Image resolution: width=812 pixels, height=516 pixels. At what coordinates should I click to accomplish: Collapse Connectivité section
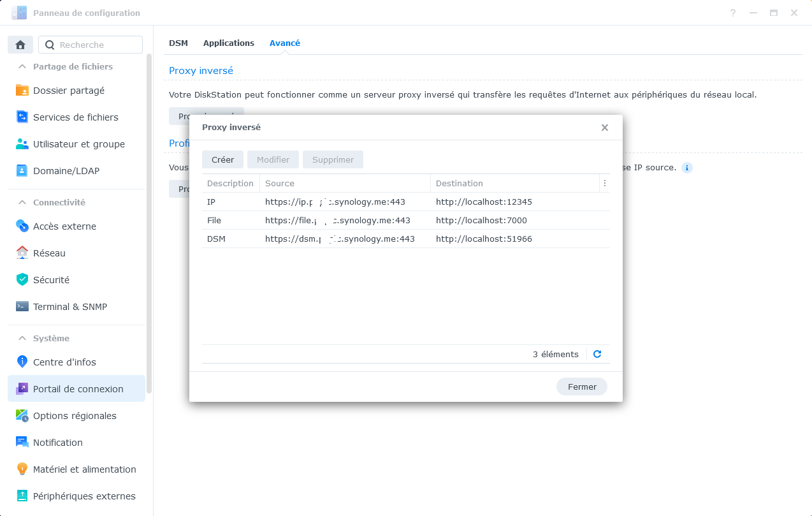(22, 202)
